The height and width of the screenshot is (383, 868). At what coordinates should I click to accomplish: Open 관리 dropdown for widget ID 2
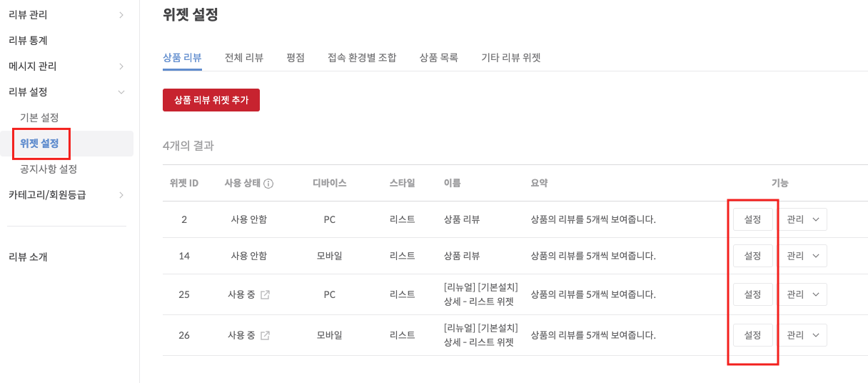click(802, 219)
